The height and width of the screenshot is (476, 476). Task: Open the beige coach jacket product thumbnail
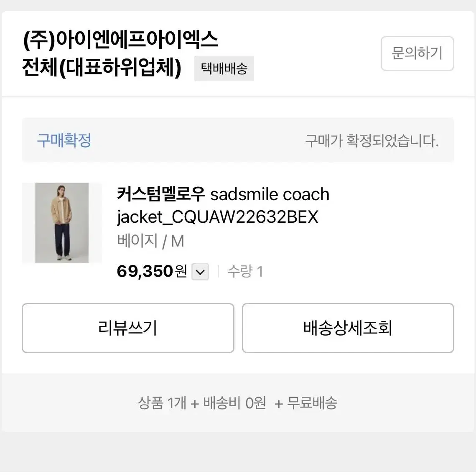pos(62,222)
